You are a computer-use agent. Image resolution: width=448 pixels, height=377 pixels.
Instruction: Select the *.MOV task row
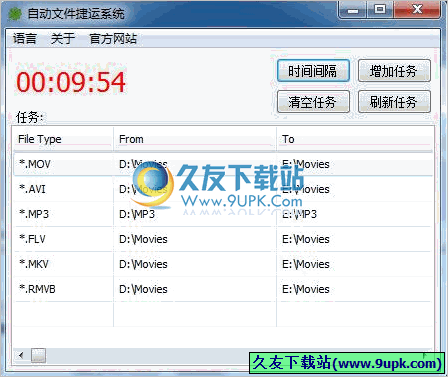pos(223,164)
